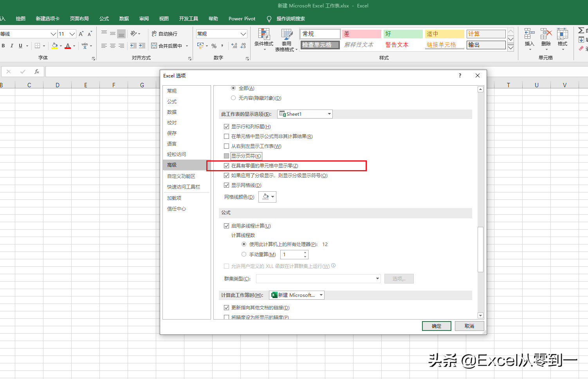The height and width of the screenshot is (379, 588).
Task: Open the 新建 Microsoft workbook dropdown
Action: (297, 295)
